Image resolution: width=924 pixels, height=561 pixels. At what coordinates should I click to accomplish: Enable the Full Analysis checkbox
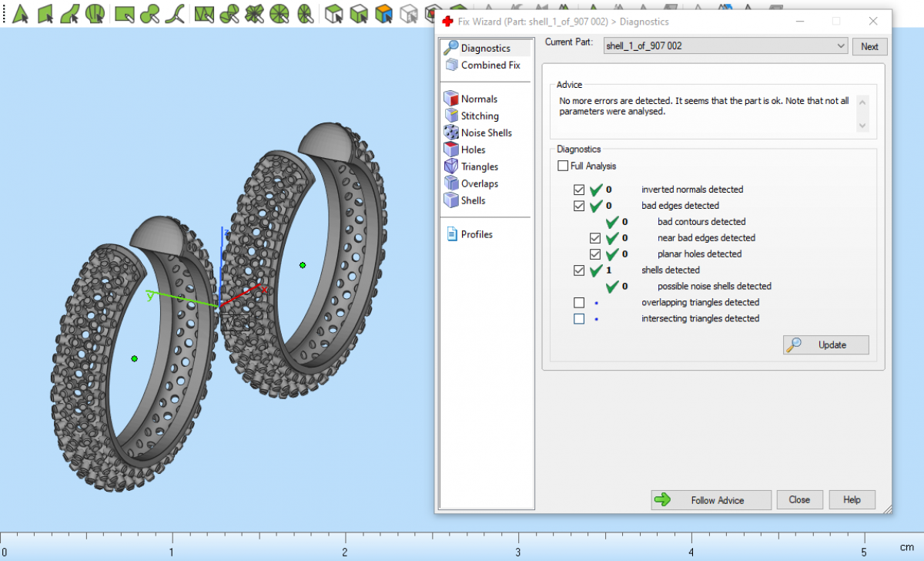pyautogui.click(x=564, y=166)
